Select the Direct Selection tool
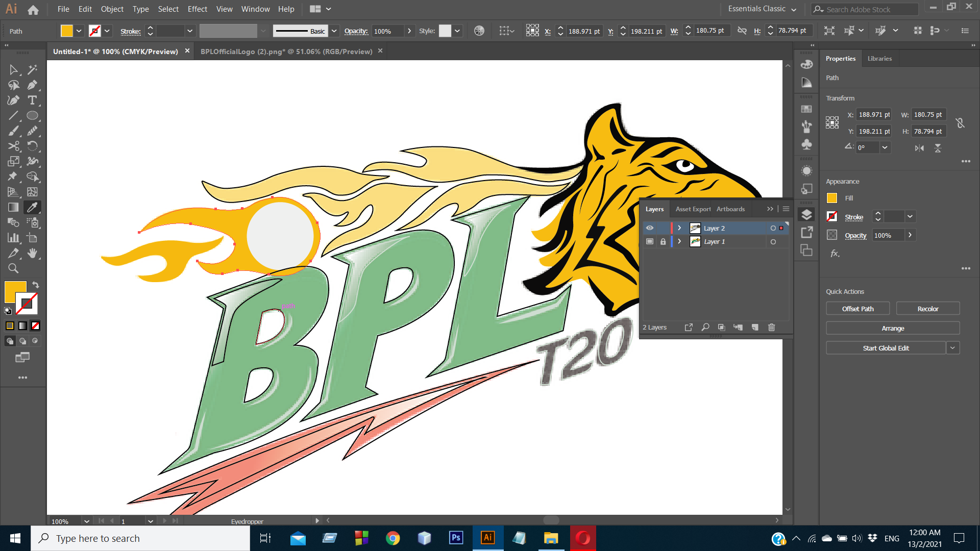Viewport: 980px width, 551px height. 14,70
